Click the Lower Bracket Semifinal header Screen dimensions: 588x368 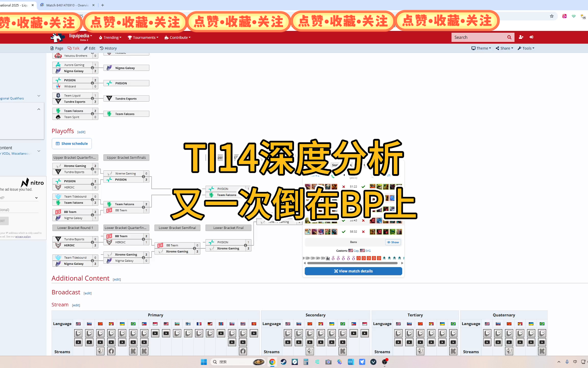tap(177, 228)
